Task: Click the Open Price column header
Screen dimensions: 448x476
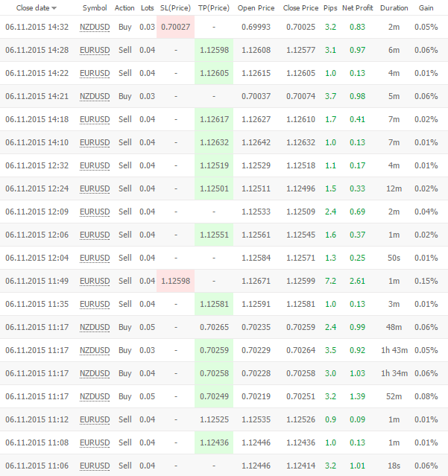Action: (256, 8)
